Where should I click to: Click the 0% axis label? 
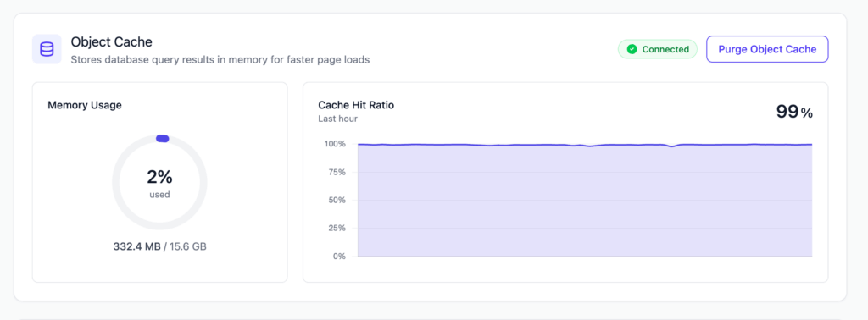click(339, 257)
